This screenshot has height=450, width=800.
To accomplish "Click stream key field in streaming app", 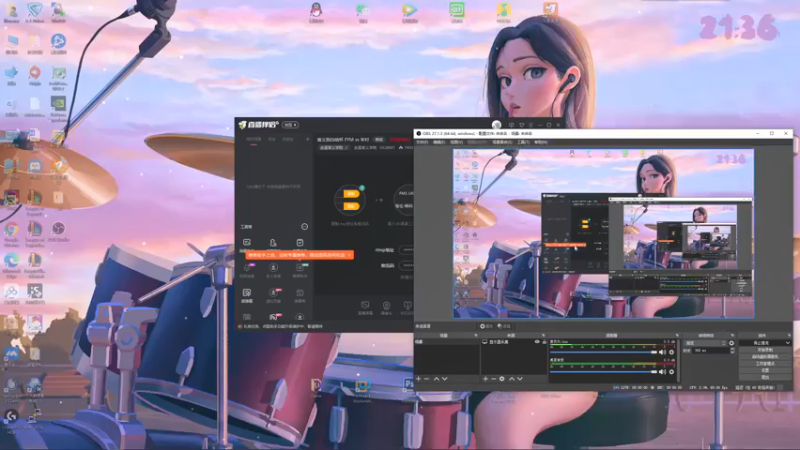I will (x=407, y=265).
